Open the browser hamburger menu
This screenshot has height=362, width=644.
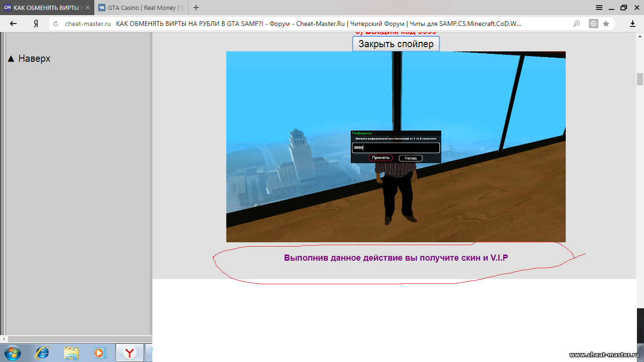click(x=599, y=8)
